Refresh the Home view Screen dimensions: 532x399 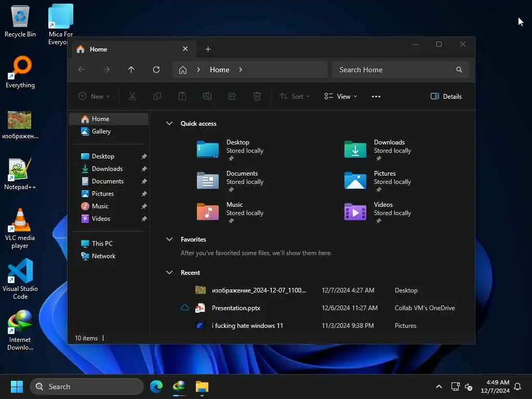[156, 70]
